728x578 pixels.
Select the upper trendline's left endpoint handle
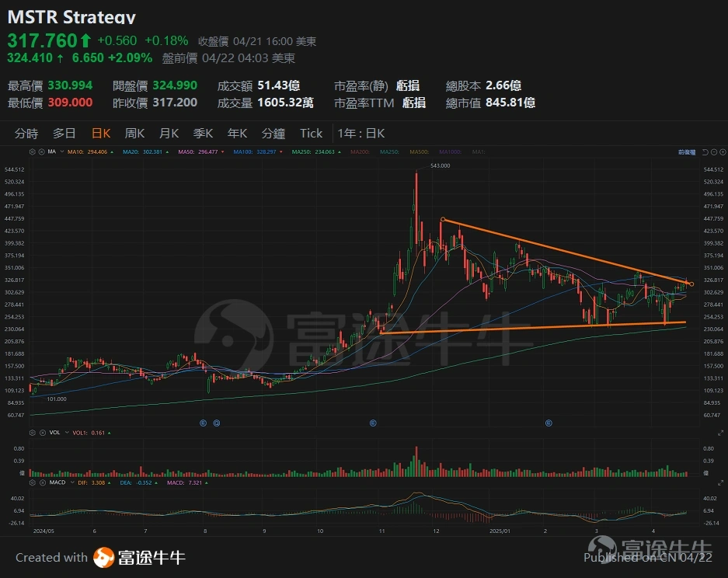coord(443,220)
